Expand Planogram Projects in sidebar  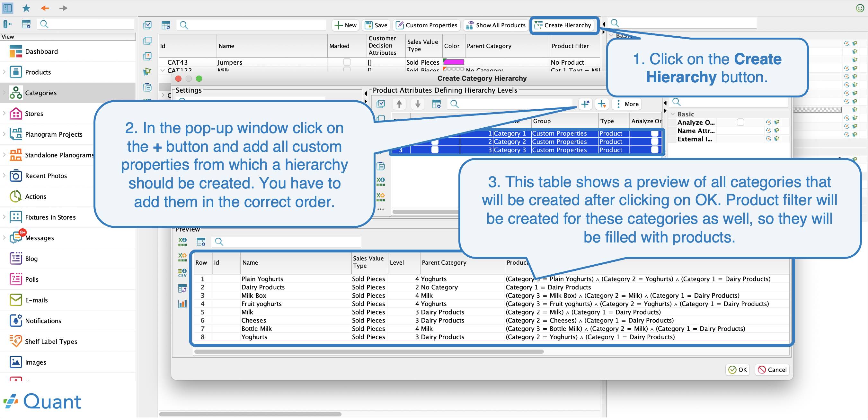point(4,135)
